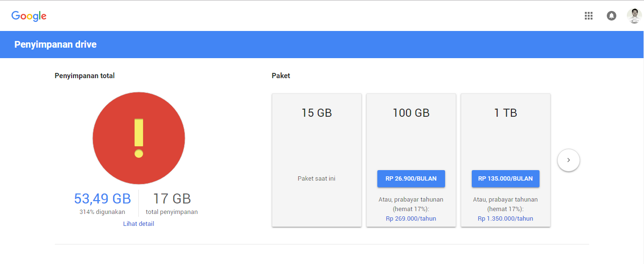This screenshot has width=644, height=264.
Task: Click the Penyimpanan drive header title
Action: pos(55,45)
